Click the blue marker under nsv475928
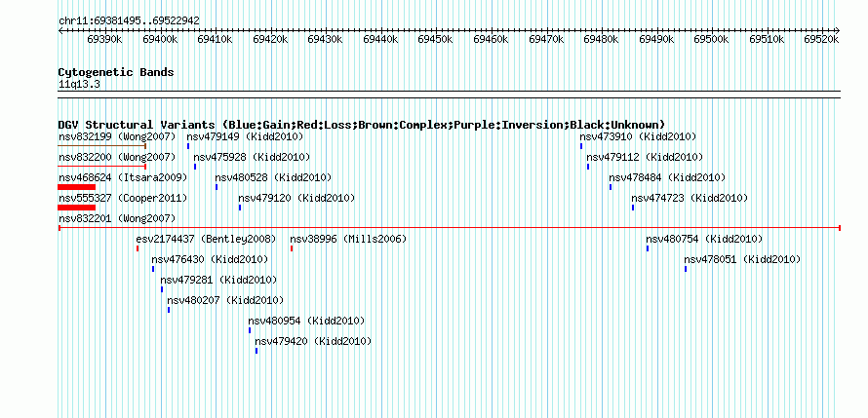This screenshot has width=868, height=418. 195,167
